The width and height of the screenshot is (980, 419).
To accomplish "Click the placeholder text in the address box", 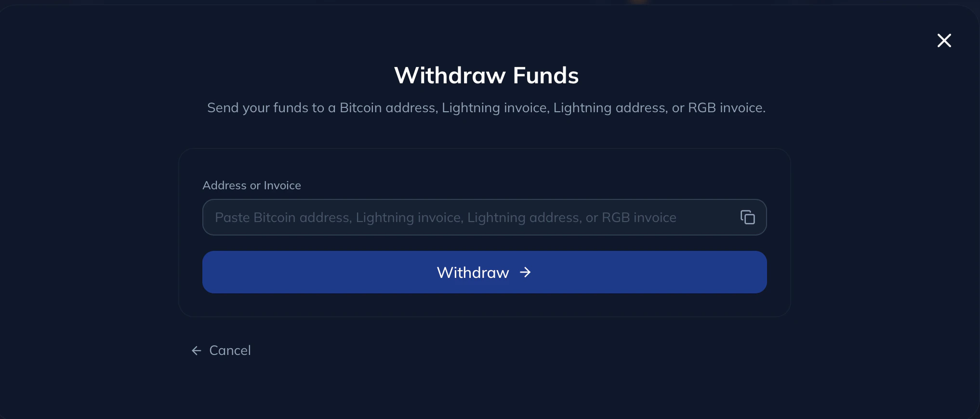I will (445, 217).
